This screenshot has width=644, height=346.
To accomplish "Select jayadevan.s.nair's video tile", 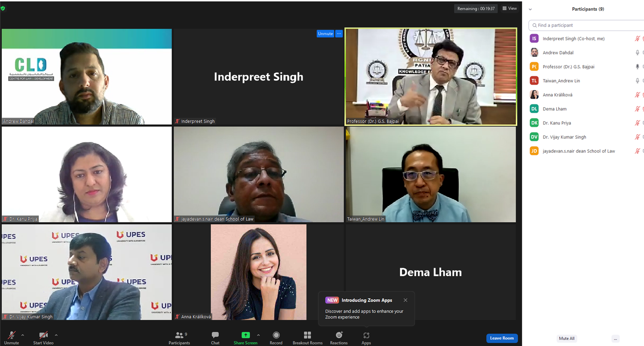I will [x=258, y=174].
